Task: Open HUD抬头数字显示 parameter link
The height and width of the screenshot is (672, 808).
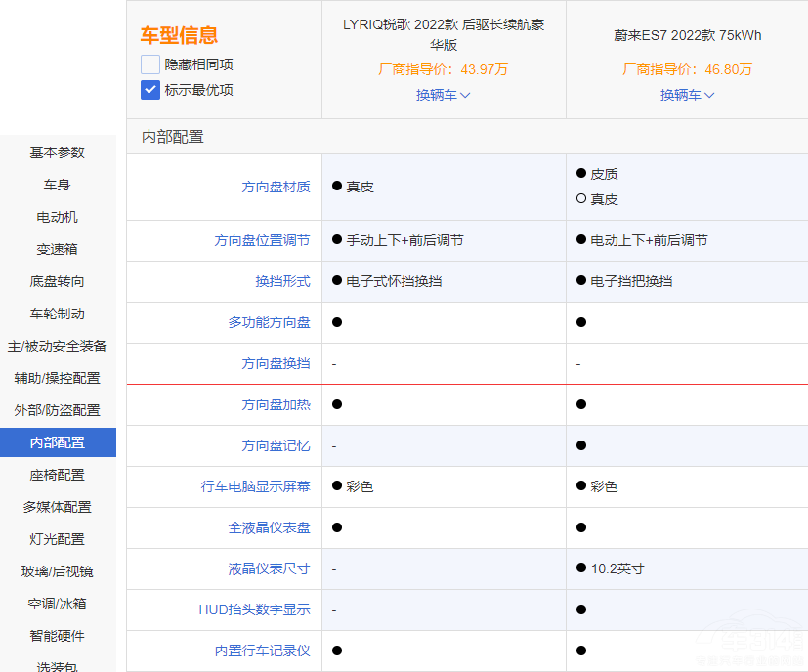Action: click(254, 609)
